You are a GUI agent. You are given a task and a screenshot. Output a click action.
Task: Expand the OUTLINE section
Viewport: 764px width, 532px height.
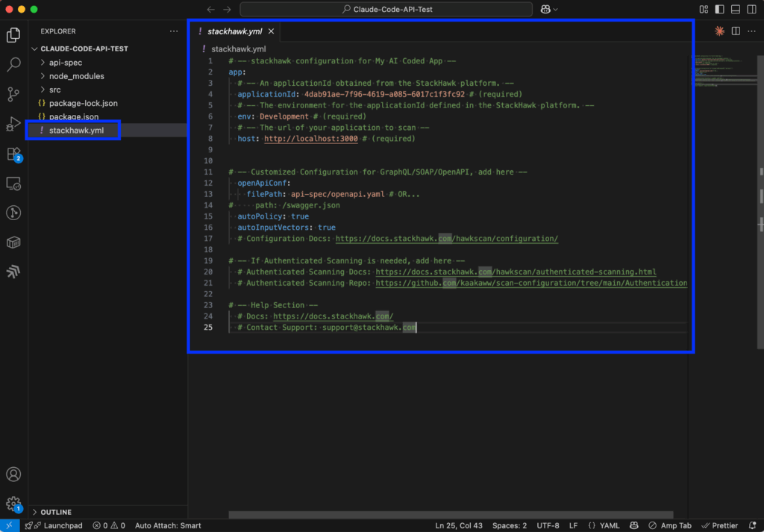click(x=57, y=512)
